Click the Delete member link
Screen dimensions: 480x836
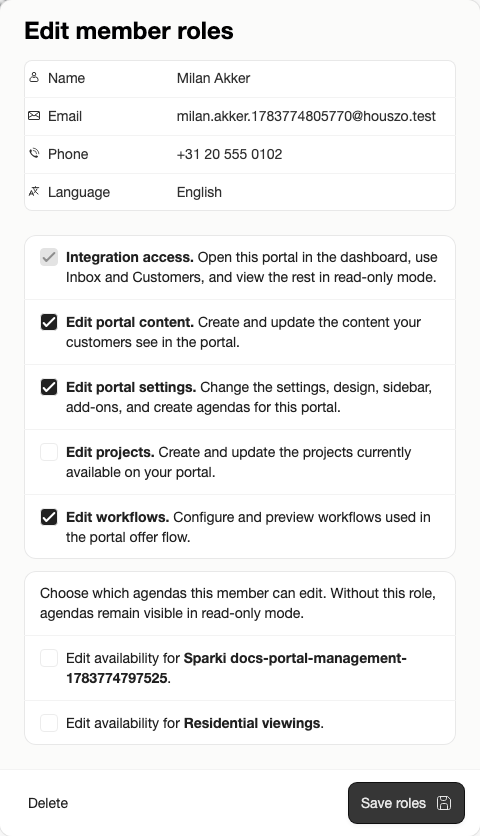(48, 803)
